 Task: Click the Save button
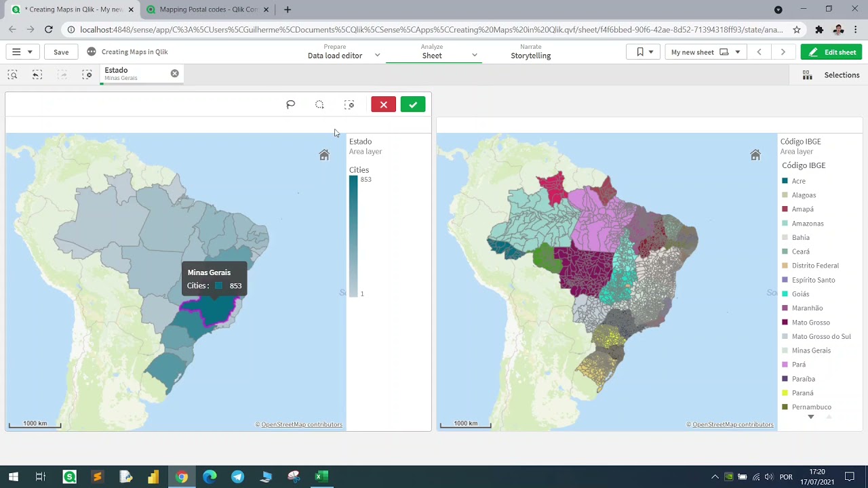point(61,52)
